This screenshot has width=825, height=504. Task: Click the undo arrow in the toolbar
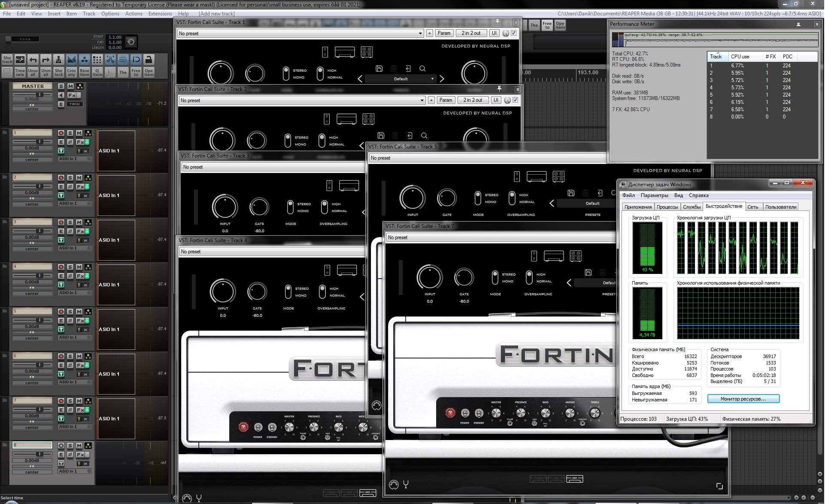[33, 60]
